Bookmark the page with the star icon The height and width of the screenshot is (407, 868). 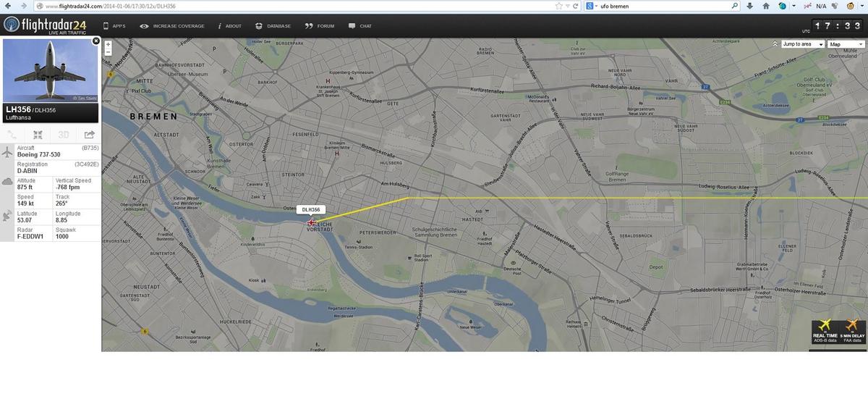558,6
